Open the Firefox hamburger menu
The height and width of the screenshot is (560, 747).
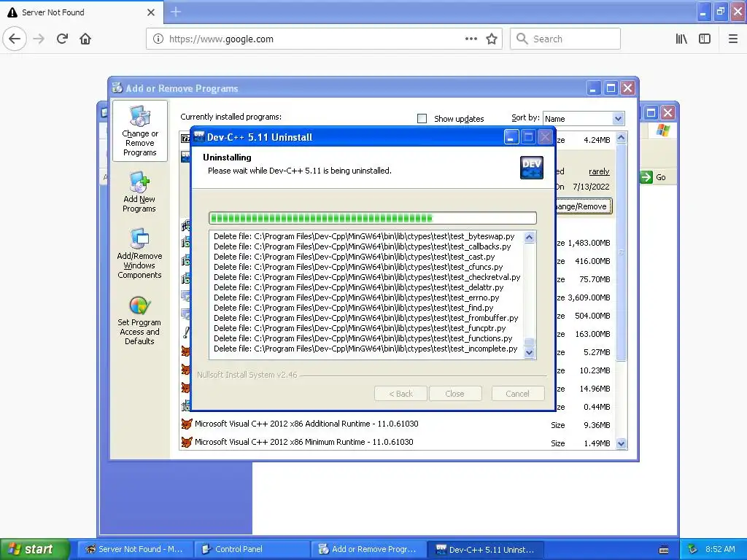pyautogui.click(x=733, y=39)
